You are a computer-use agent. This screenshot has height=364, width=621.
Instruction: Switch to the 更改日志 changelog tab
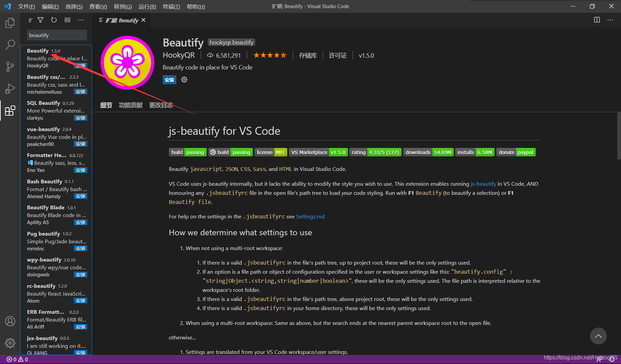(x=161, y=105)
